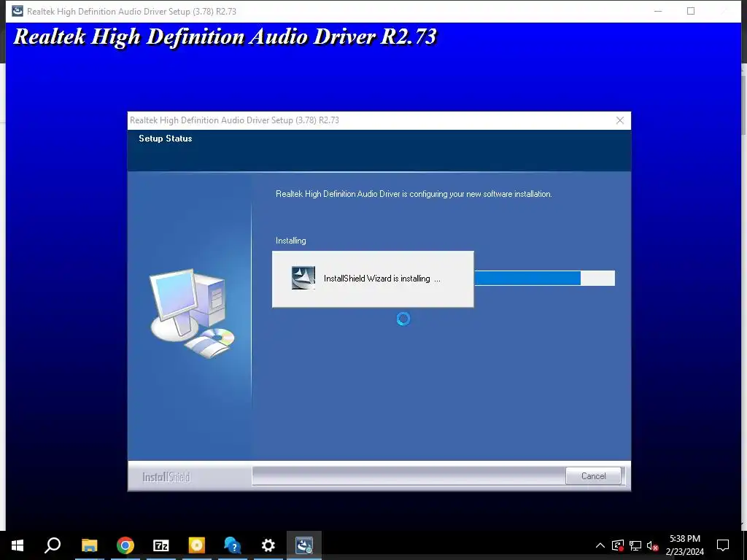The width and height of the screenshot is (747, 560).
Task: Open File Explorer from the taskbar
Action: point(89,545)
